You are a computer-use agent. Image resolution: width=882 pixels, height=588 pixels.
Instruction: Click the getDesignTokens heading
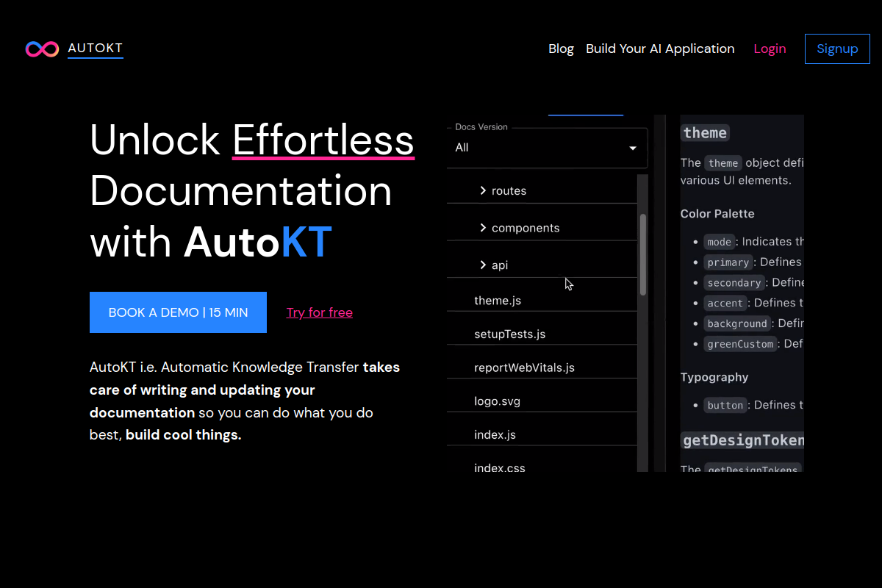[742, 441]
